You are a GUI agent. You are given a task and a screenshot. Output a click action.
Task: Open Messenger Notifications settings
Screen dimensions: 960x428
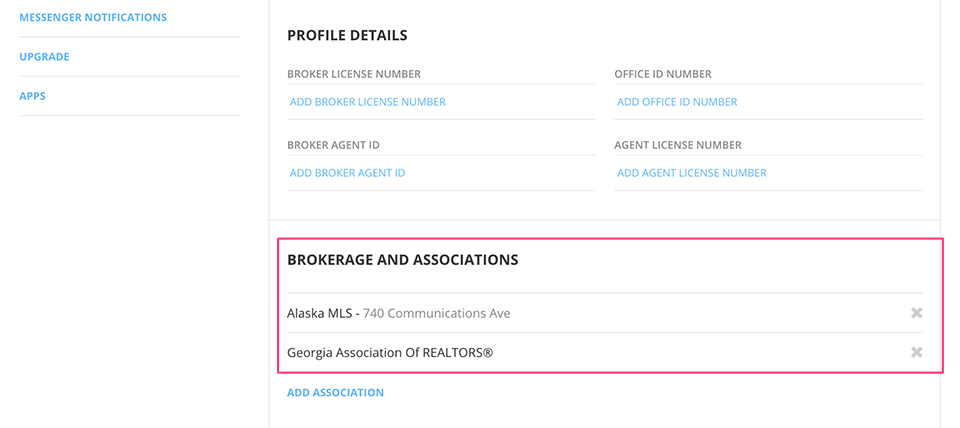(93, 18)
